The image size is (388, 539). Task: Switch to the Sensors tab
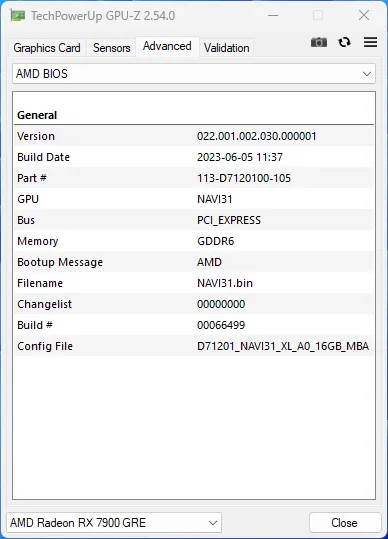pyautogui.click(x=111, y=48)
